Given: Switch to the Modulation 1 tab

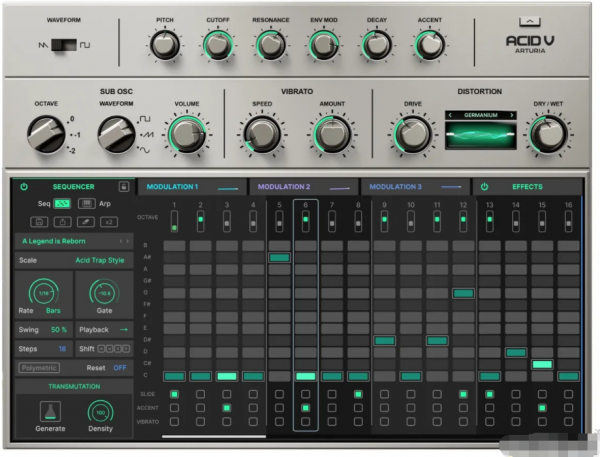Looking at the screenshot, I should [x=192, y=187].
